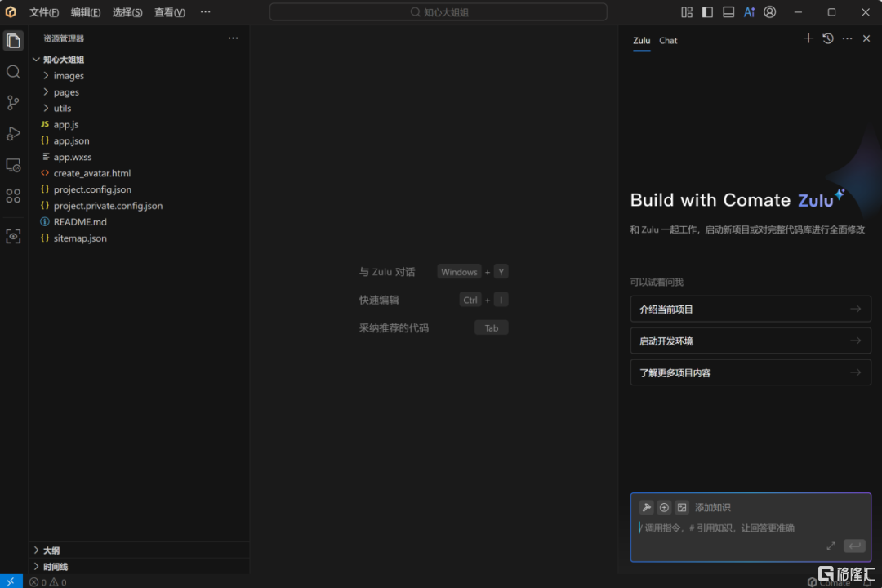This screenshot has height=588, width=882.
Task: Open the Explorer view in activity bar
Action: 13,41
